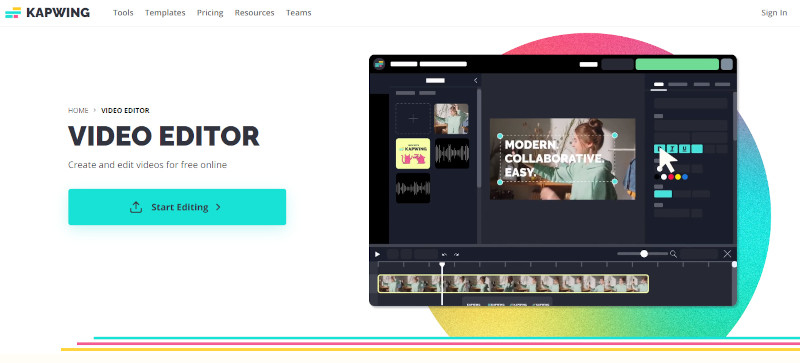Open the Teams page

coord(298,13)
